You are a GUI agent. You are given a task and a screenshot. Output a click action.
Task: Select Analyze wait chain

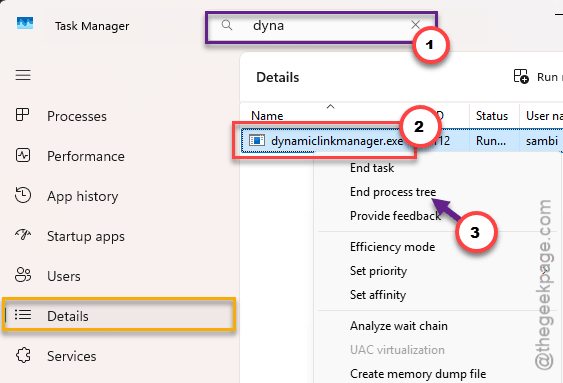pos(399,326)
